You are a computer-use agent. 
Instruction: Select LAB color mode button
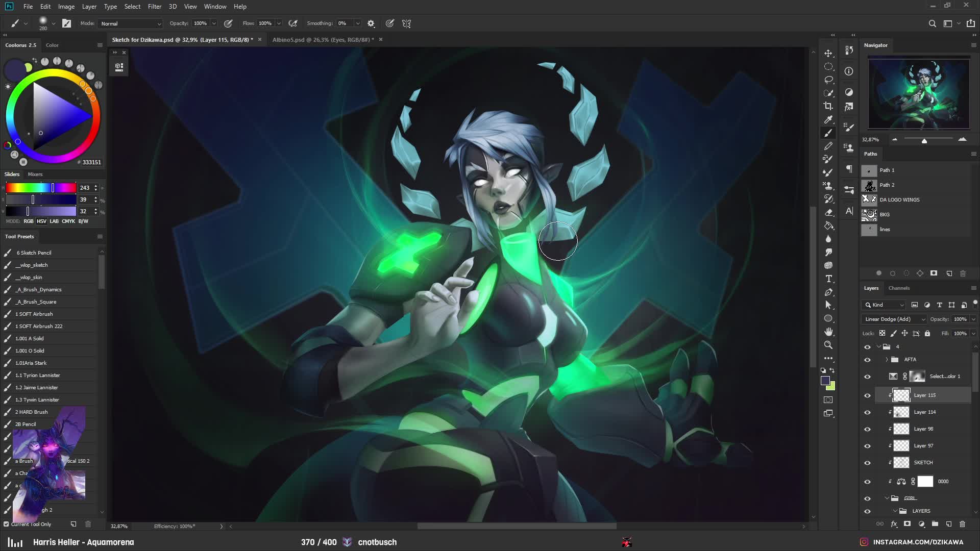[54, 221]
